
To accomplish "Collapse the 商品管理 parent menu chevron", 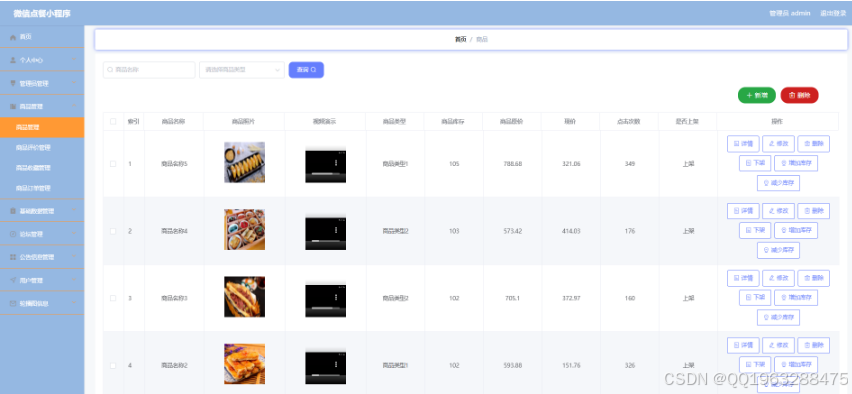I will tap(74, 107).
